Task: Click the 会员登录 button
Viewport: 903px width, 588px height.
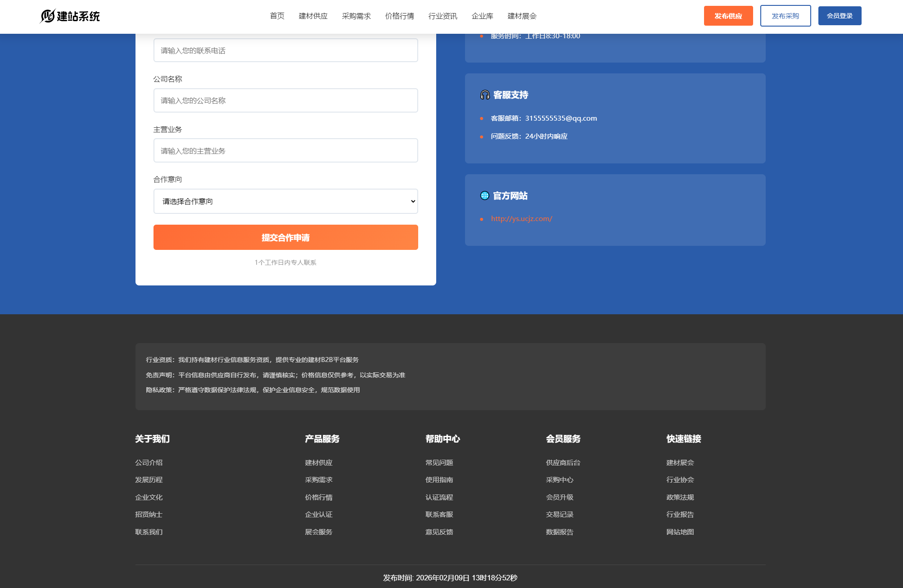Action: tap(840, 16)
